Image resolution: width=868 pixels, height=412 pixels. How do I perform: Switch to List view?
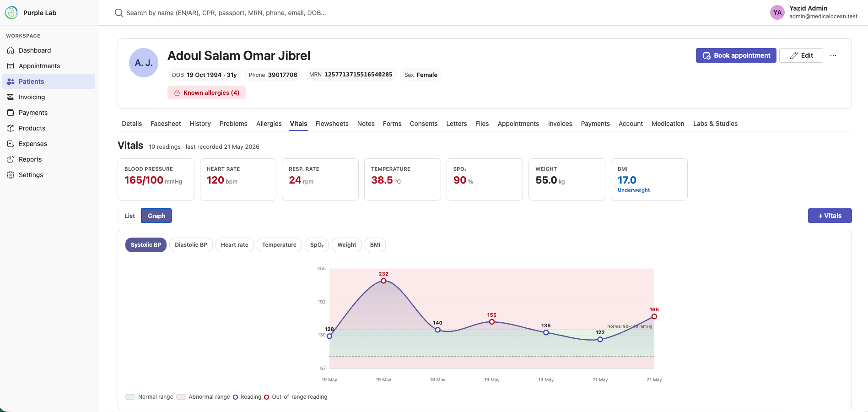coord(129,216)
